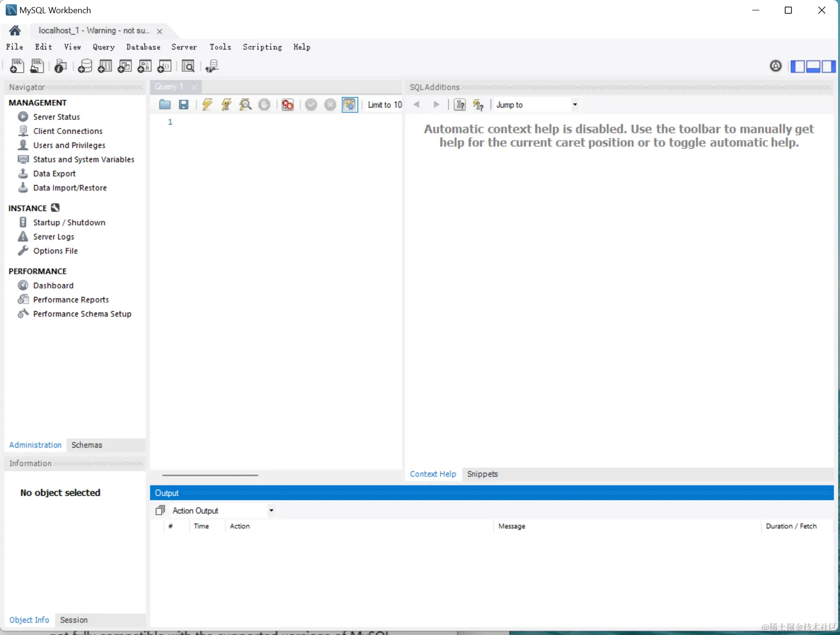Execute the SQL script with lightning bolt

[x=207, y=105]
